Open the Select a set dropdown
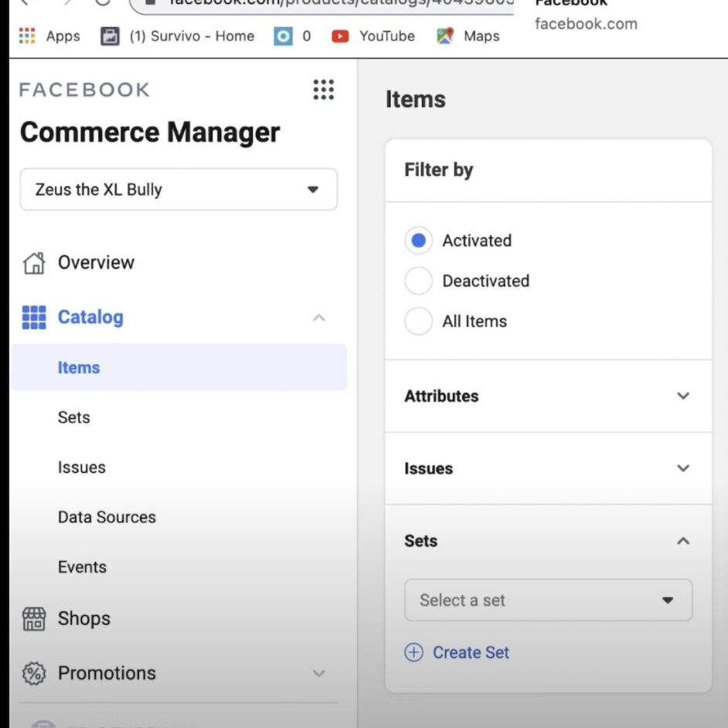This screenshot has width=728, height=728. pyautogui.click(x=549, y=600)
